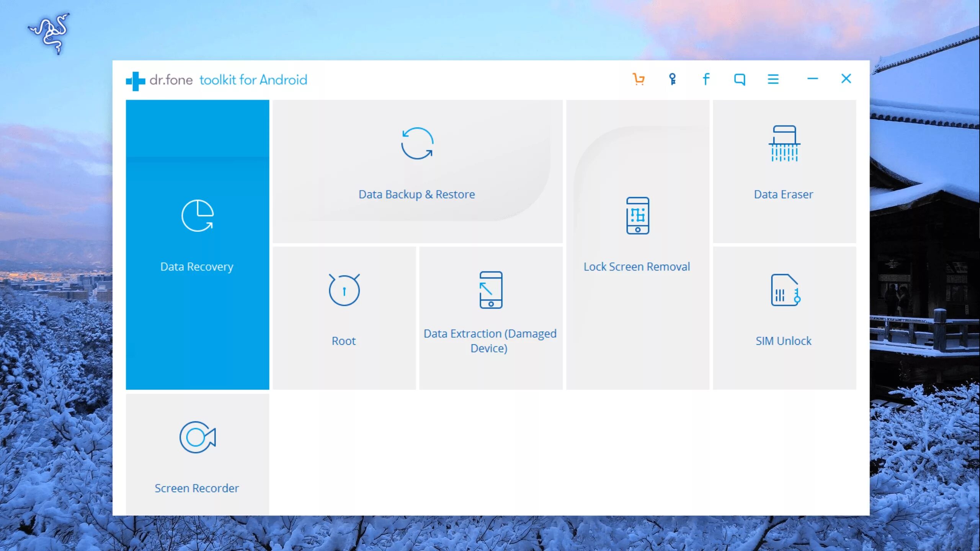Click the dr.fone plus logo
This screenshot has height=551, width=980.
pyautogui.click(x=135, y=81)
